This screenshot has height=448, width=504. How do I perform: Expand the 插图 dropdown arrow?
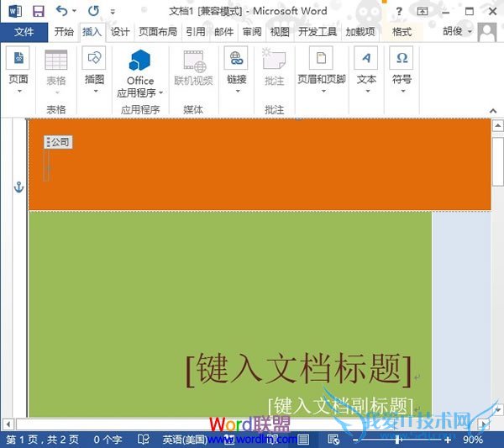coord(96,92)
